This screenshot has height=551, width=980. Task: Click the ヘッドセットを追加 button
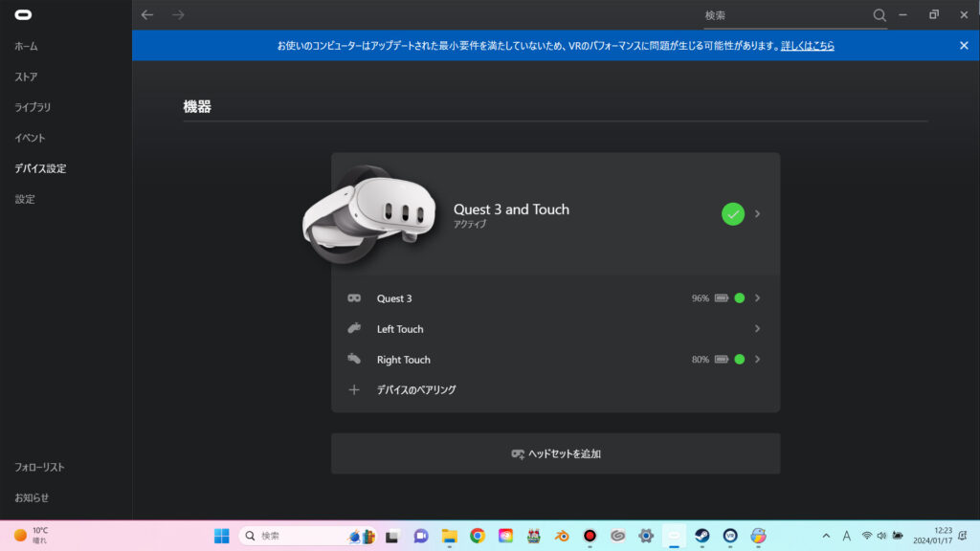pos(555,453)
